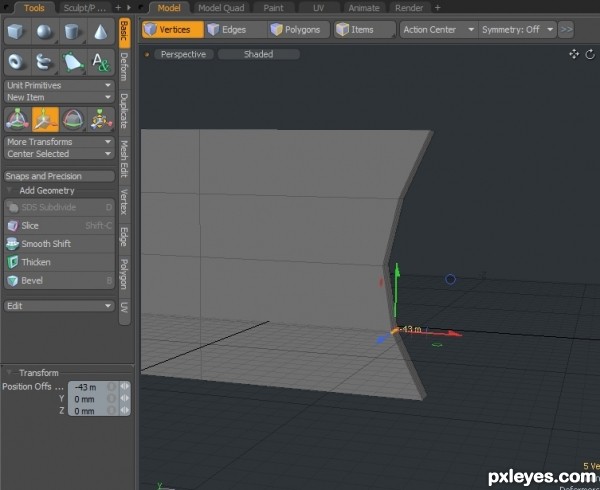Open the Sculpt/P... tab
Image resolution: width=600 pixels, height=490 pixels.
pos(84,8)
